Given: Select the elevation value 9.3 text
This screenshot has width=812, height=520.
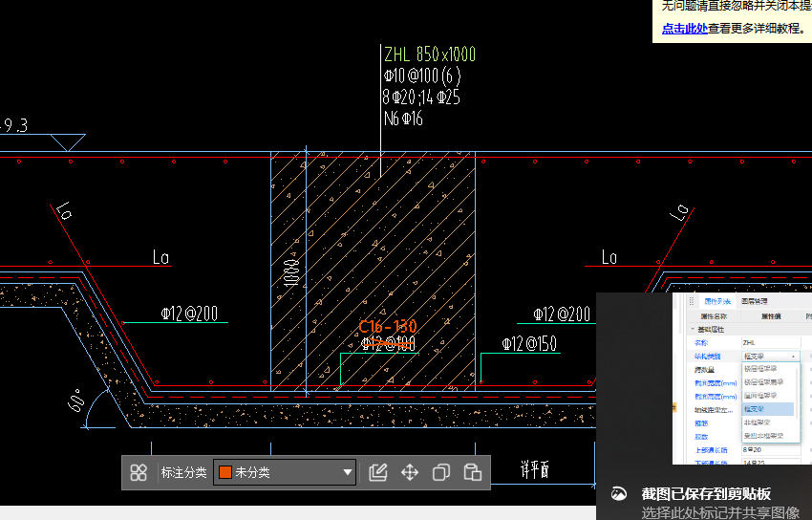Looking at the screenshot, I should coord(14,125).
